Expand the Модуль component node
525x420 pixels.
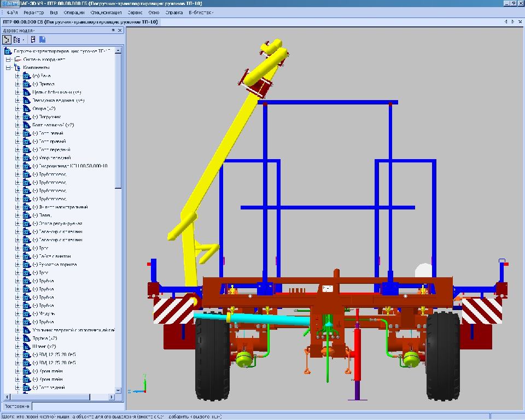click(17, 314)
